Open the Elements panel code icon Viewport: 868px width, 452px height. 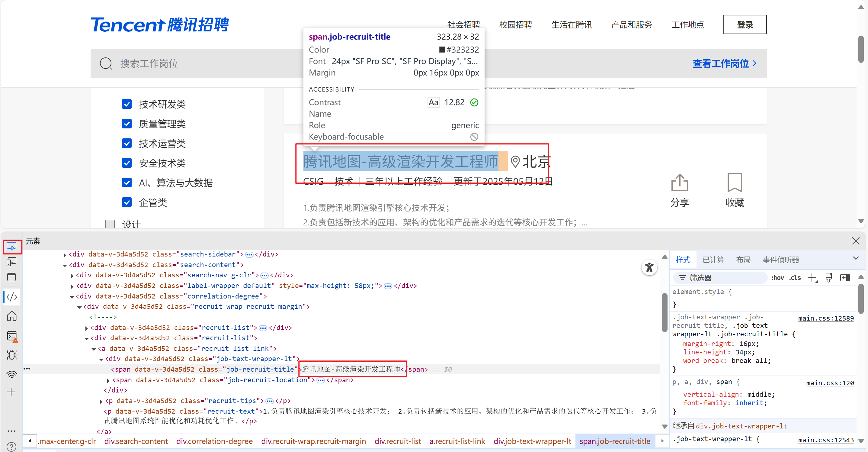(x=11, y=297)
